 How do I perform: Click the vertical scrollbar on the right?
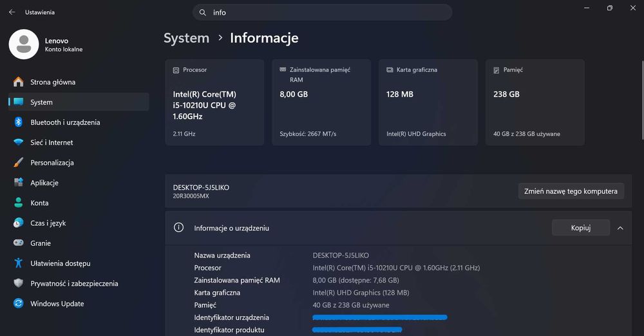[x=642, y=100]
